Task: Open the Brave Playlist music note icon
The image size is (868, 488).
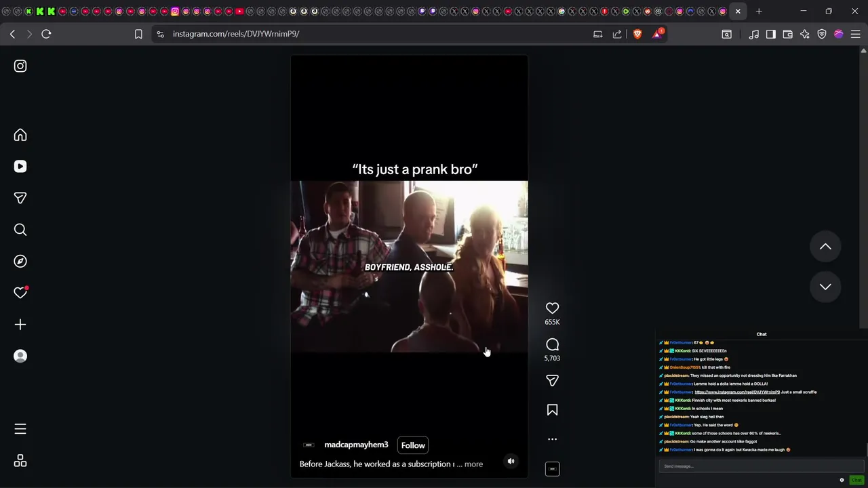Action: click(x=754, y=34)
